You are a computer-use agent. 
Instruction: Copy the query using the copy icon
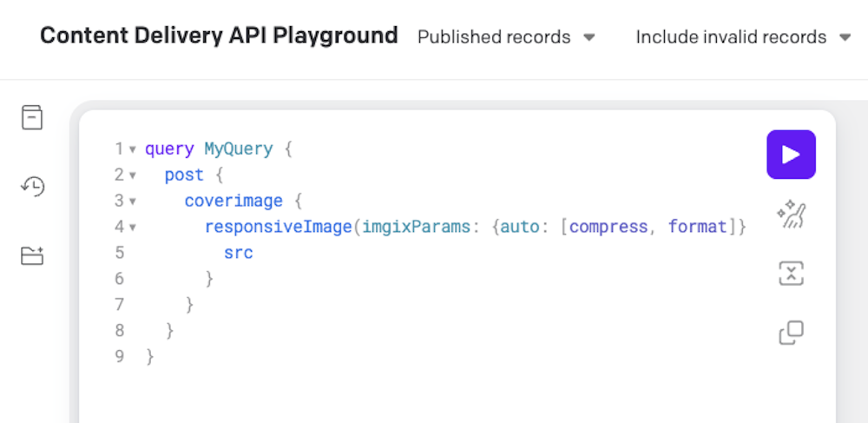point(791,332)
